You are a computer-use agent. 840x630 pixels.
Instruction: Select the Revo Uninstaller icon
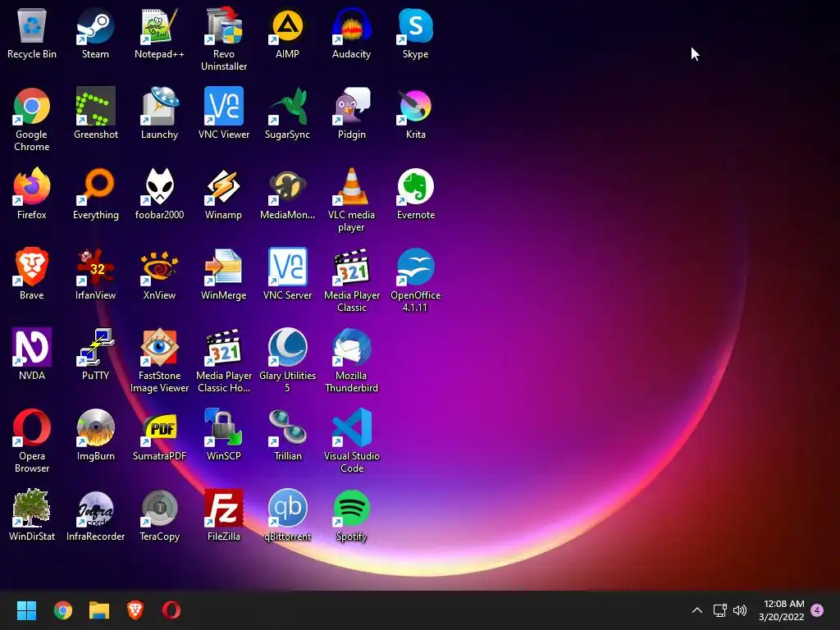[x=223, y=26]
